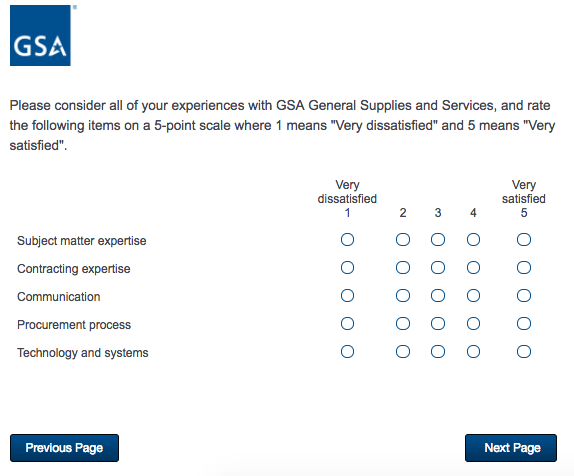Rate Technology and systems as 3
574x476 pixels.
(438, 352)
